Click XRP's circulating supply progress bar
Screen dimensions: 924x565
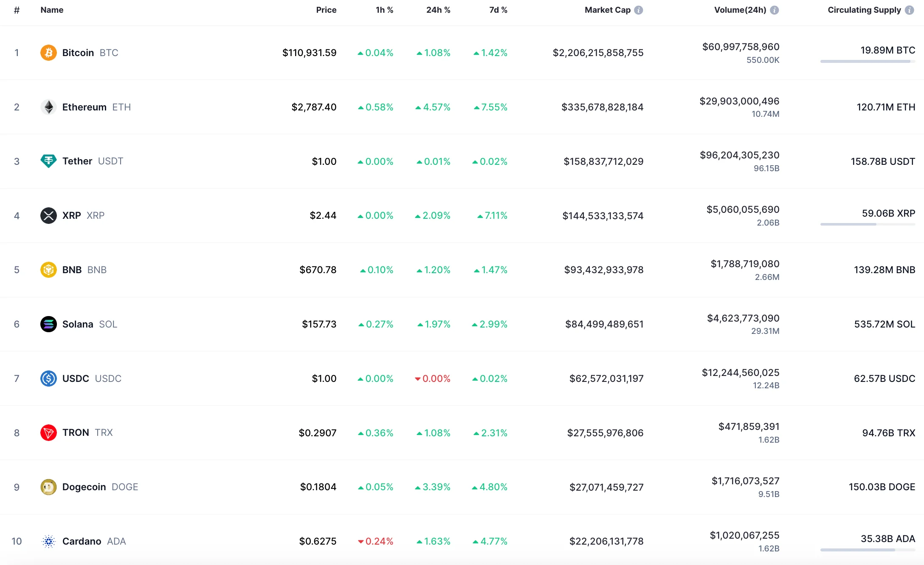[867, 224]
